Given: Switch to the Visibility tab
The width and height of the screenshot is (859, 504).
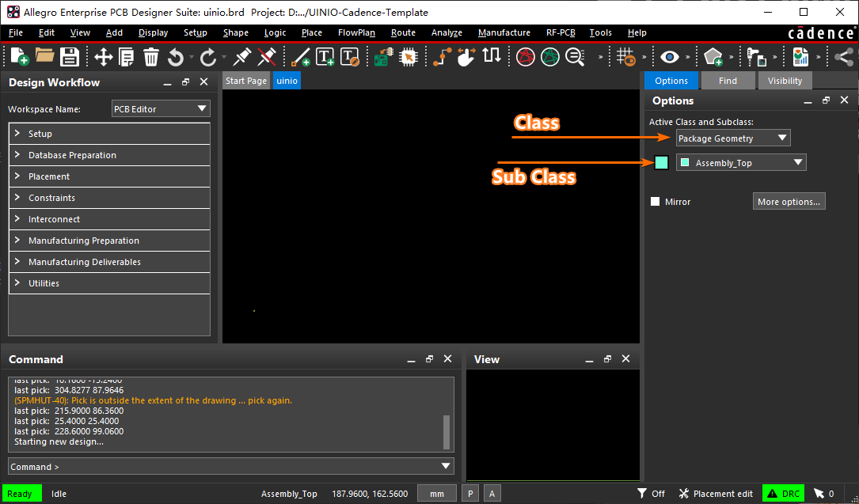Looking at the screenshot, I should pyautogui.click(x=785, y=81).
